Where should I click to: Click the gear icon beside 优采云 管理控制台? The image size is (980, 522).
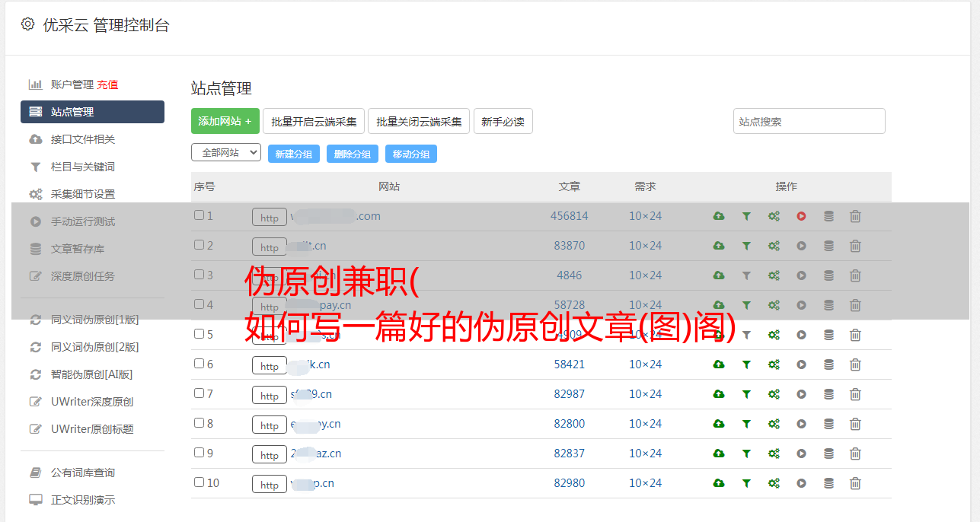point(27,24)
